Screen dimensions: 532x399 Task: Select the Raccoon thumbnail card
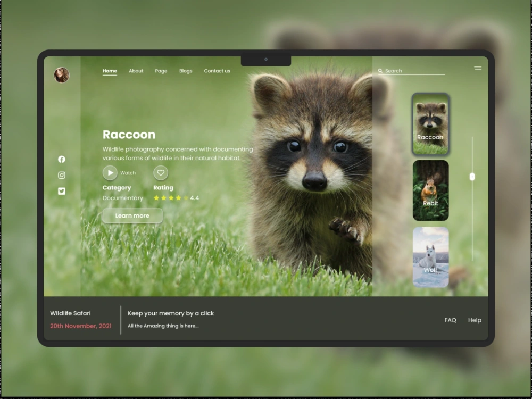tap(430, 124)
